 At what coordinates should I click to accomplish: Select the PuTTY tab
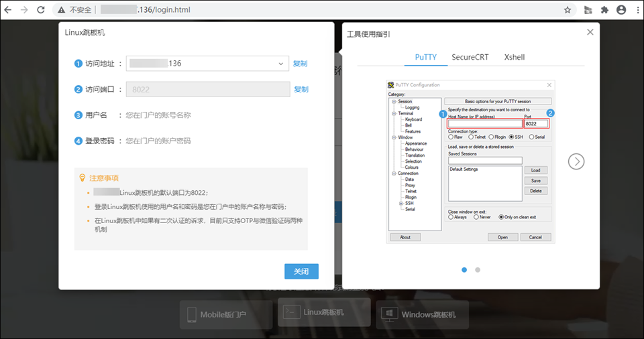425,57
